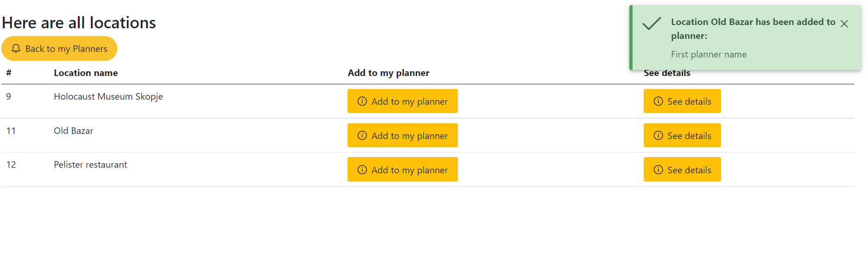Click info icon on Pelister restaurant's Add to my planner

pyautogui.click(x=362, y=170)
